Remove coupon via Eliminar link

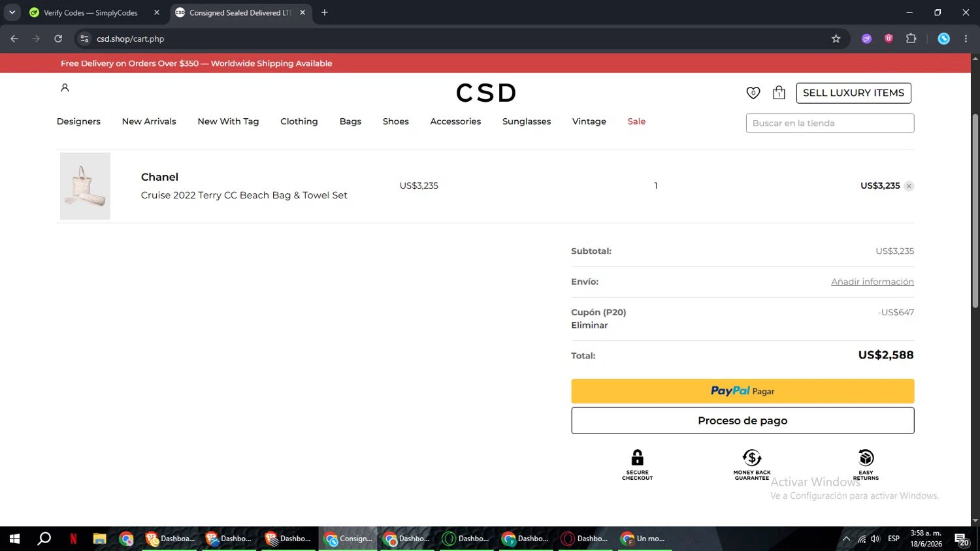pyautogui.click(x=589, y=325)
